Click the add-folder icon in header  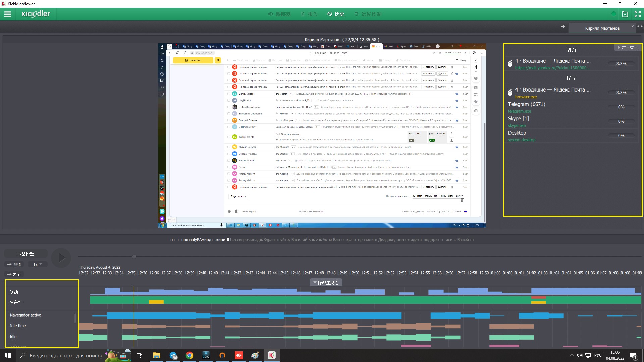(x=625, y=14)
